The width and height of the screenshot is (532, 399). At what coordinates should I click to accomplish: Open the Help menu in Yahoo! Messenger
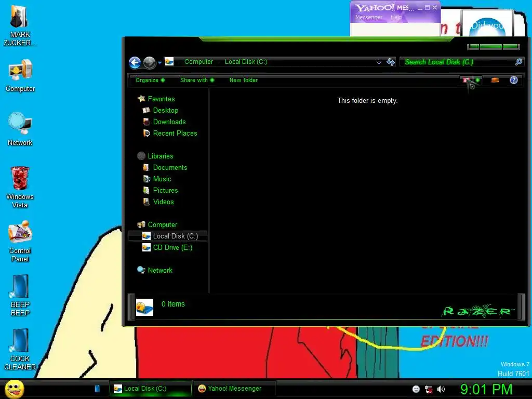396,17
